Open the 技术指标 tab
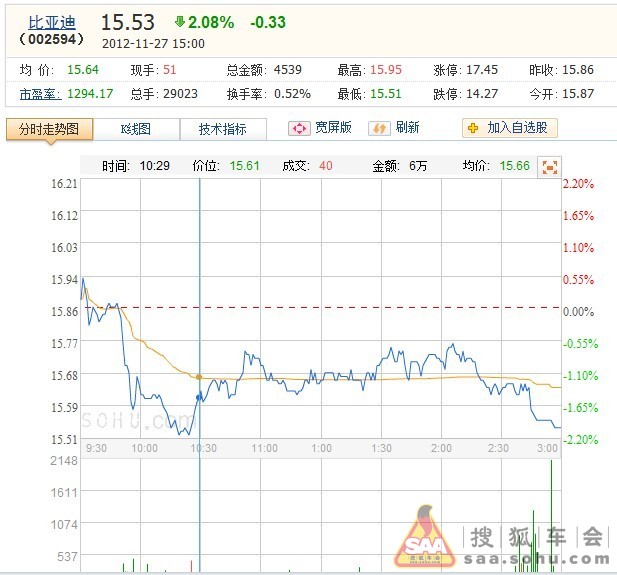Screen dimensions: 617x575 click(222, 129)
